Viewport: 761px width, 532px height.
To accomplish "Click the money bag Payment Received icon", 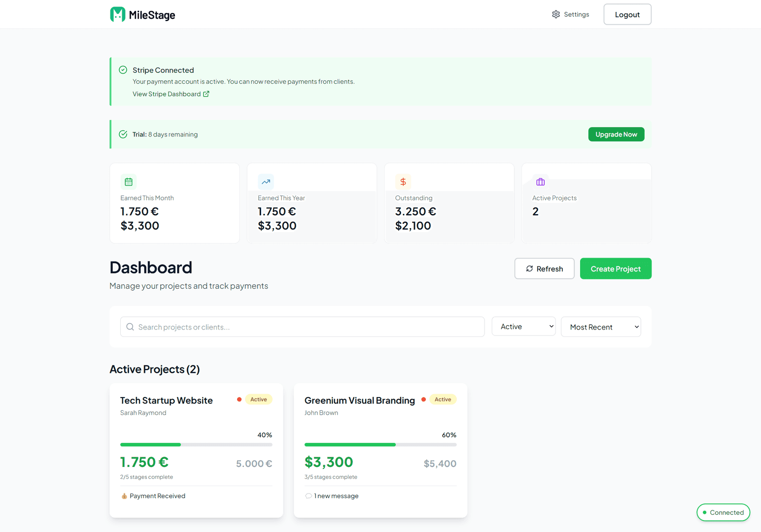I will tap(124, 496).
